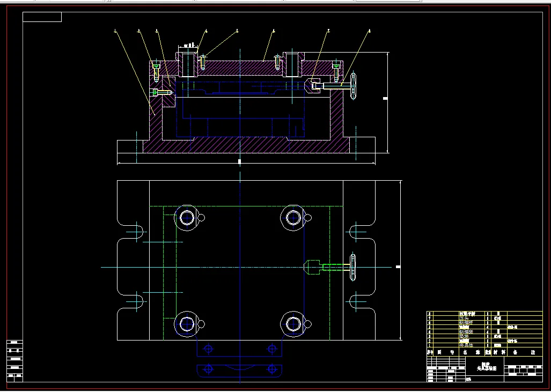Click the grip on the section view width dimension
This screenshot has width=551, height=392.
click(x=240, y=161)
